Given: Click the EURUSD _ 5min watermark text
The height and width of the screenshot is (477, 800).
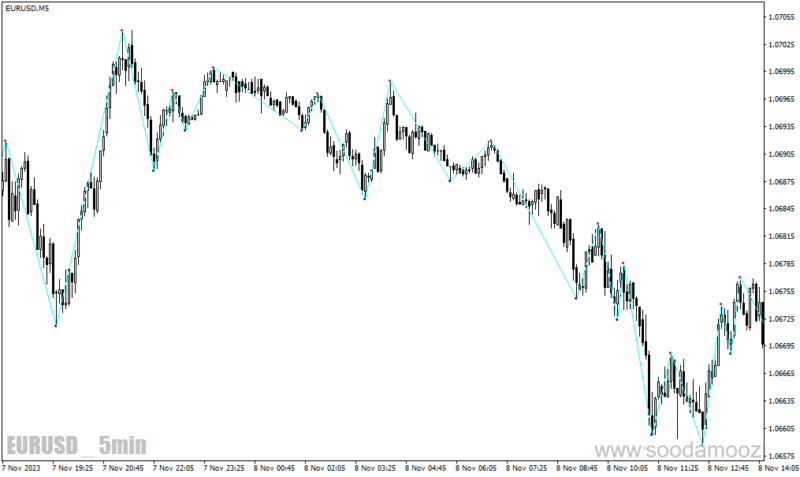Looking at the screenshot, I should [77, 445].
